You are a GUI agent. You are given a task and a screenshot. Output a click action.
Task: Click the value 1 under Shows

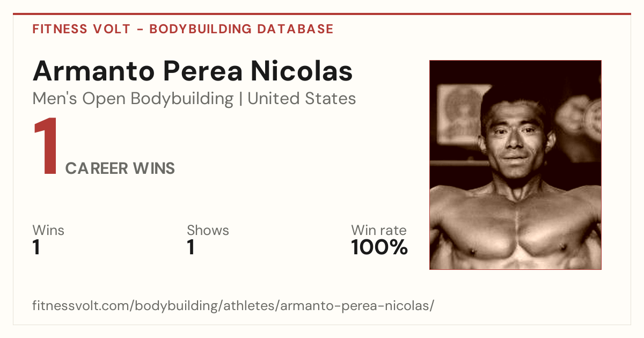pos(191,248)
